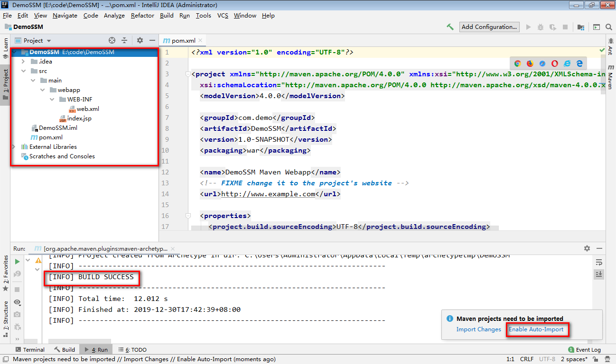This screenshot has height=364, width=616.
Task: Click the Project panel locate/select opened file icon
Action: pyautogui.click(x=112, y=41)
